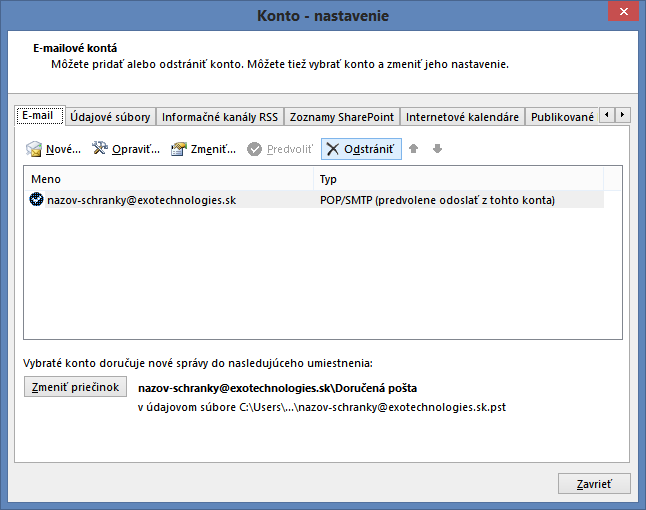
Task: Click the Zmeniť priečinok button
Action: (x=75, y=387)
